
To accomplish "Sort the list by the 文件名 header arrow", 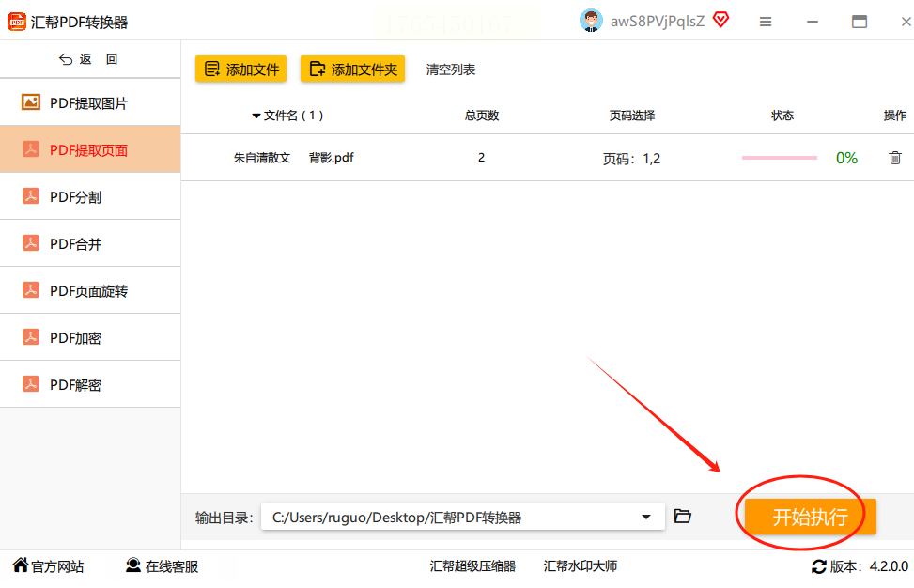I will point(256,116).
